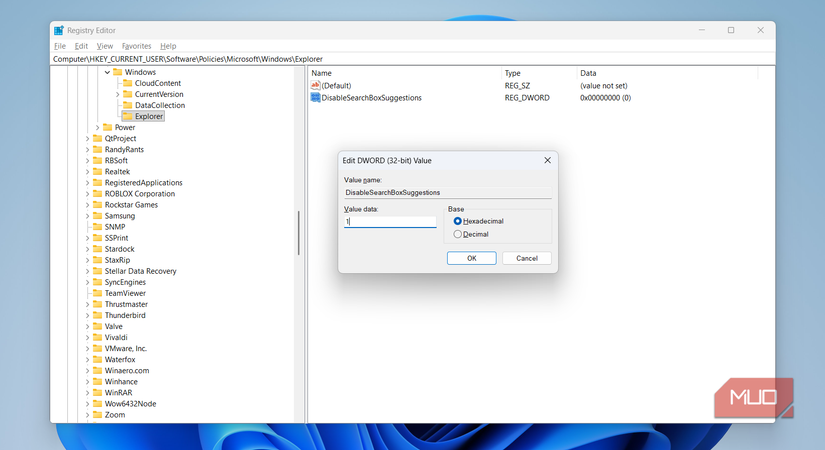The width and height of the screenshot is (825, 450).
Task: Click the tree pane vertical scrollbar thumb
Action: tap(298, 233)
